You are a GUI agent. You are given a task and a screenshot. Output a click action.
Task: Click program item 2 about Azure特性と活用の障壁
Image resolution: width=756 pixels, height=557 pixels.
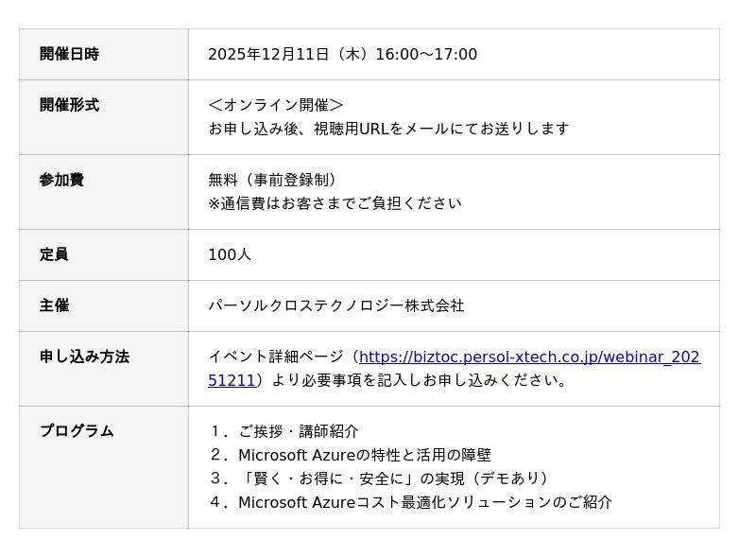(x=350, y=455)
